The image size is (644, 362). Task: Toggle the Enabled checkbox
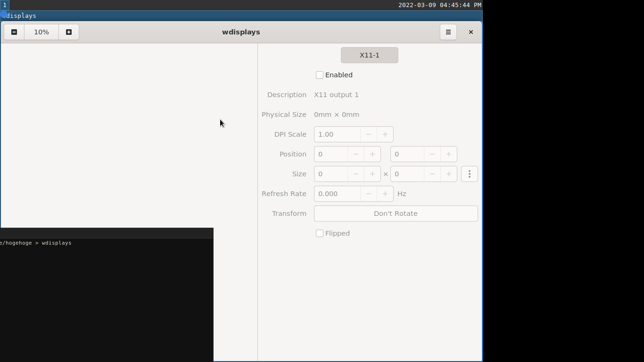(x=320, y=75)
